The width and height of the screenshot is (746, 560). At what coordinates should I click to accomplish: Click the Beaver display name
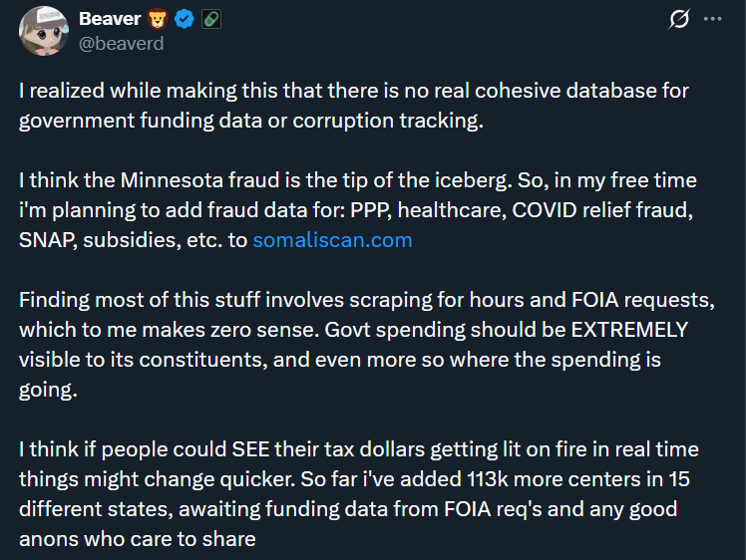point(110,19)
